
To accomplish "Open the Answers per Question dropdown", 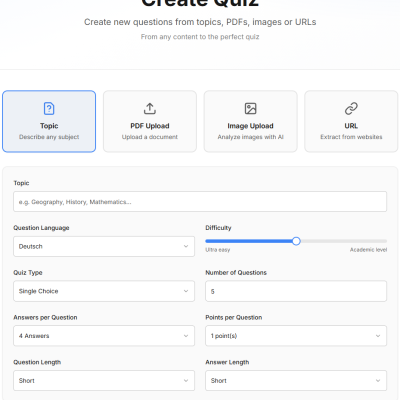I will [104, 336].
